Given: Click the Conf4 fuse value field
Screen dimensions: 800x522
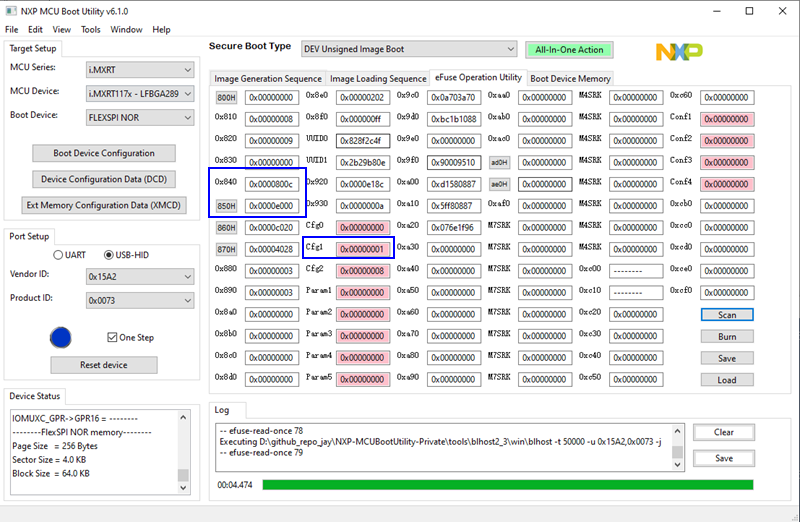Looking at the screenshot, I should pyautogui.click(x=727, y=184).
